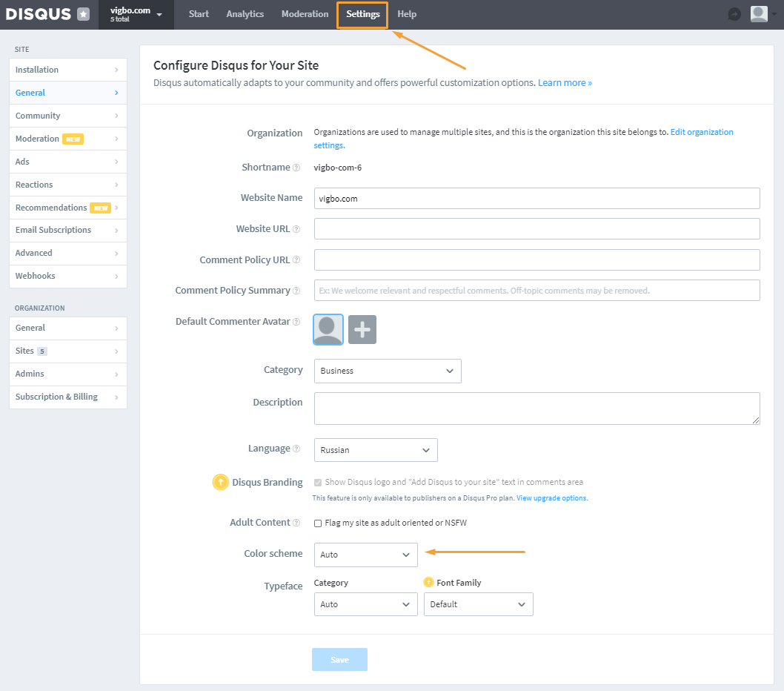Open the Typeface Category dropdown
Screen dimensions: 784x691
[365, 604]
